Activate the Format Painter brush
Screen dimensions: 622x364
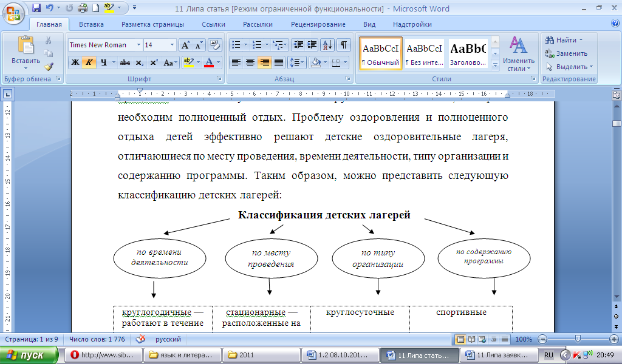click(x=49, y=66)
